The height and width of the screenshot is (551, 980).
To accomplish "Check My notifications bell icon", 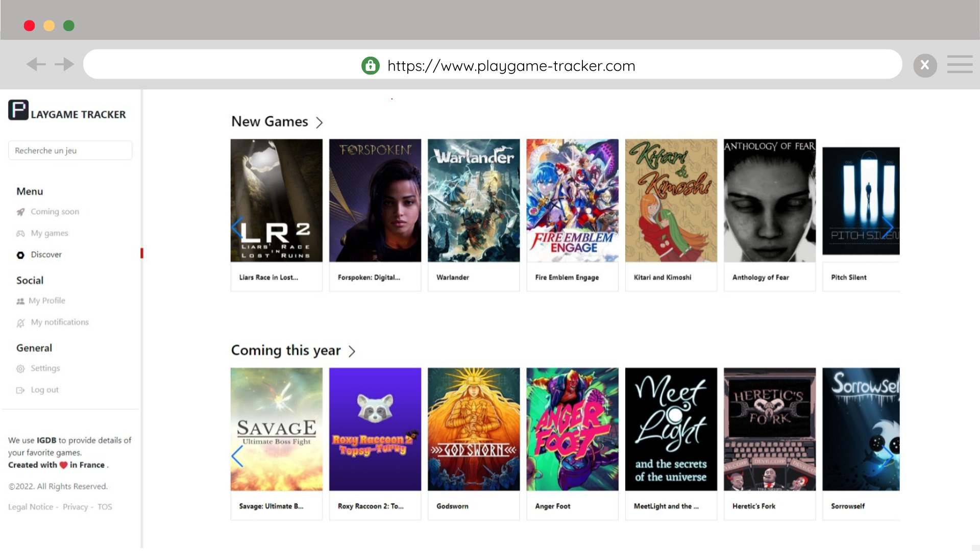I will pos(20,322).
